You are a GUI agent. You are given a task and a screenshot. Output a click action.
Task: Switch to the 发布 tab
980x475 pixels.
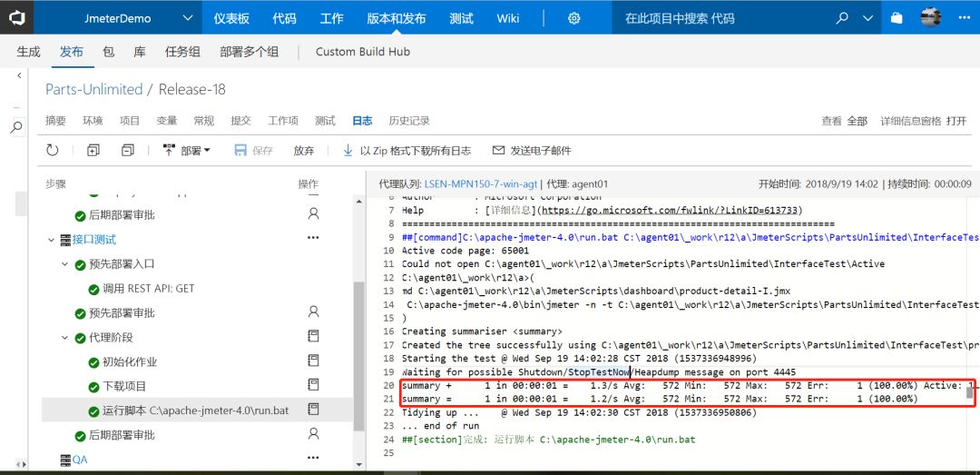pyautogui.click(x=72, y=52)
